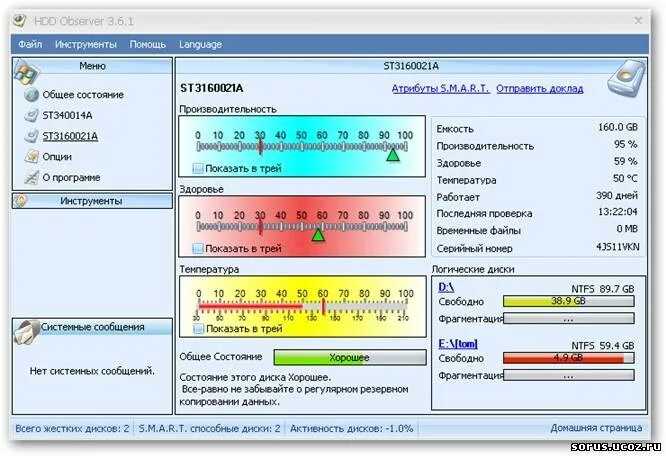Viewport: 666px width, 456px height.
Task: Click the envelope icon in Системные сообщения
Action: coord(27,331)
